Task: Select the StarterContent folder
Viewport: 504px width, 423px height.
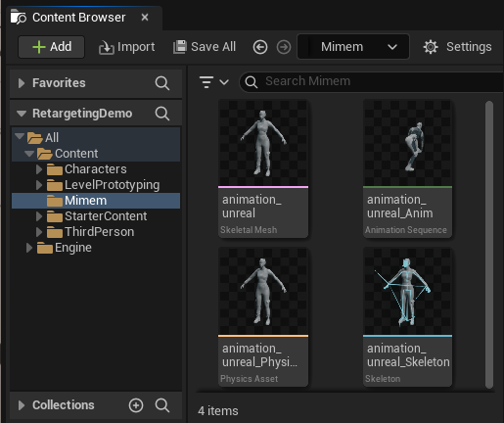Action: (96, 216)
